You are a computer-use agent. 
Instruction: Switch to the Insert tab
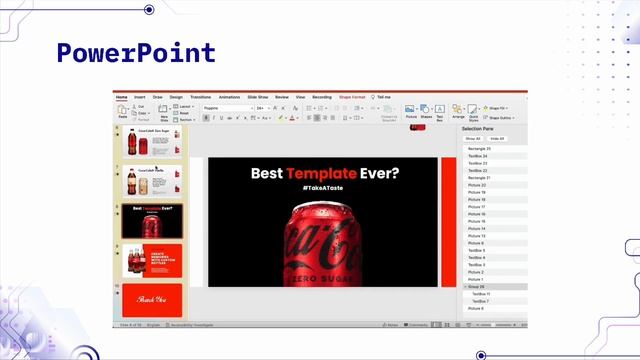tap(140, 97)
